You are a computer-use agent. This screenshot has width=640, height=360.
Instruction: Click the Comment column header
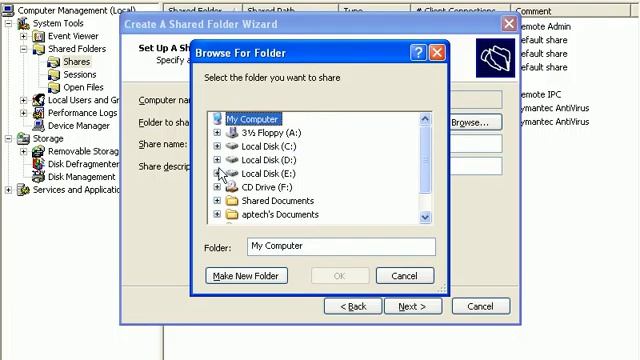571,11
